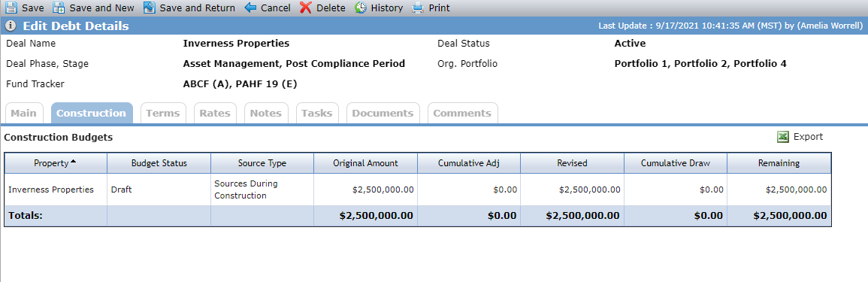Click the Totals Cumulative Adj value
The image size is (868, 282).
pyautogui.click(x=502, y=216)
